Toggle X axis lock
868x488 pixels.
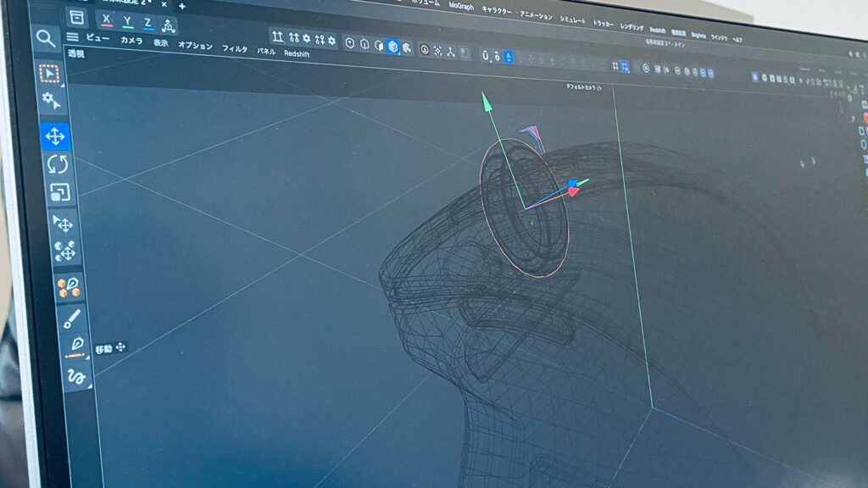[x=106, y=20]
